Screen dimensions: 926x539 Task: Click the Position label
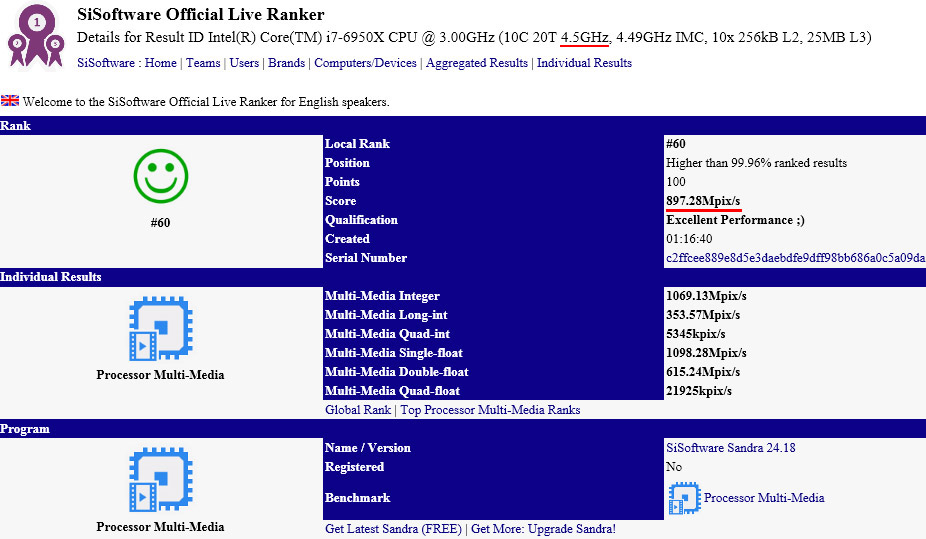[x=347, y=163]
